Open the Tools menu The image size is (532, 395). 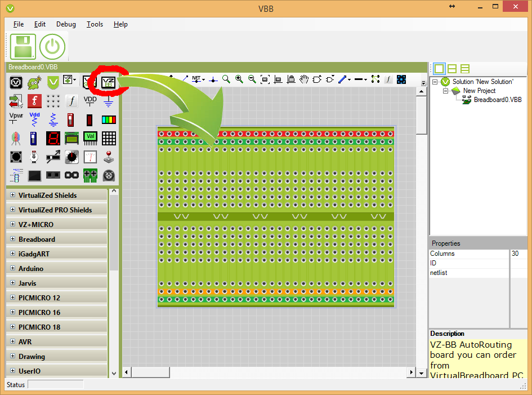[95, 24]
